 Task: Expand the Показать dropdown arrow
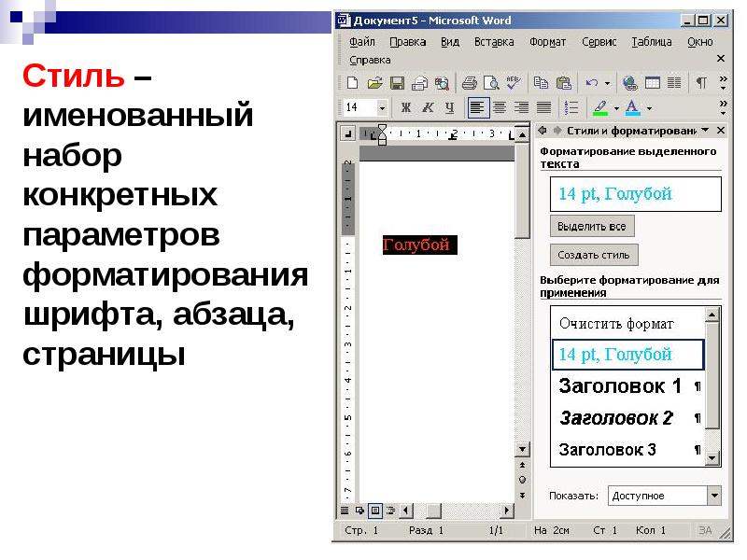click(x=714, y=496)
